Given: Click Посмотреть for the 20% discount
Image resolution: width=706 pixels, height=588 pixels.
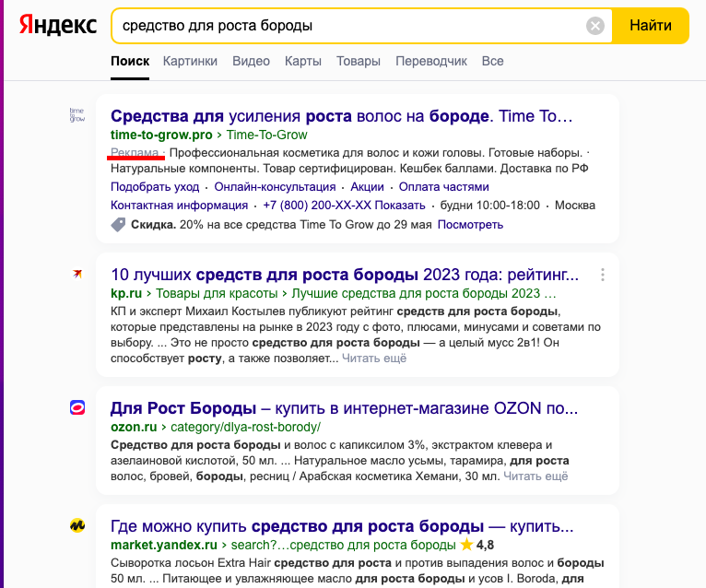Looking at the screenshot, I should point(470,224).
